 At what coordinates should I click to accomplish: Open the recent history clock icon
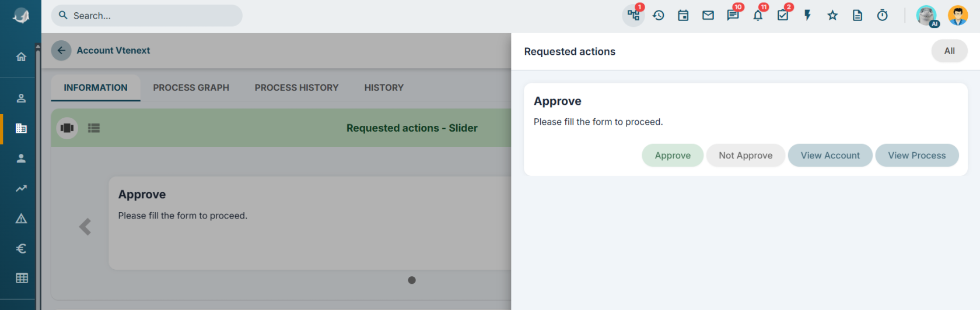pyautogui.click(x=659, y=15)
